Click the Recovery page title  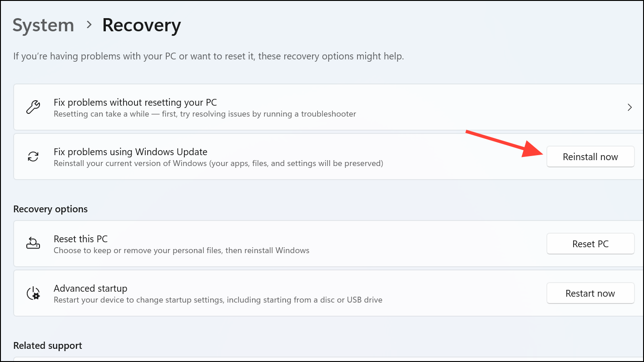pyautogui.click(x=141, y=25)
